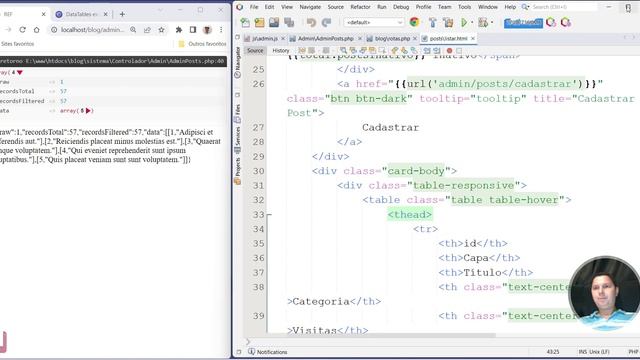Viewport: 640px width, 360px height.
Task: Open Chrome Extensions puzzle icon
Action: (x=179, y=30)
